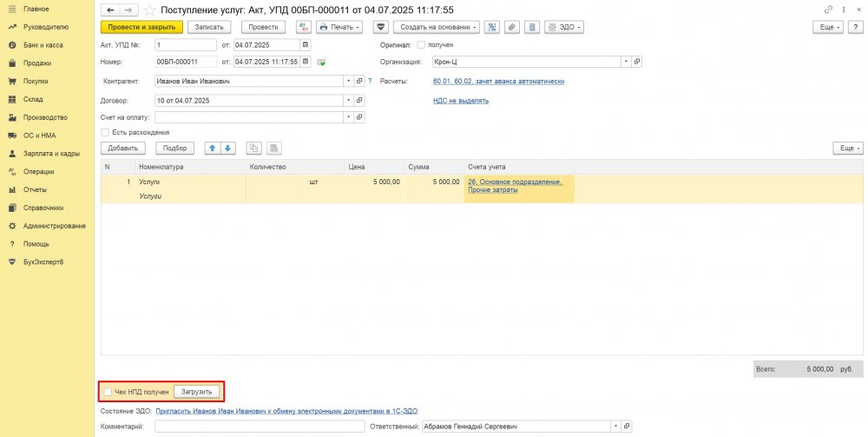Click the Загрузить button

(196, 392)
